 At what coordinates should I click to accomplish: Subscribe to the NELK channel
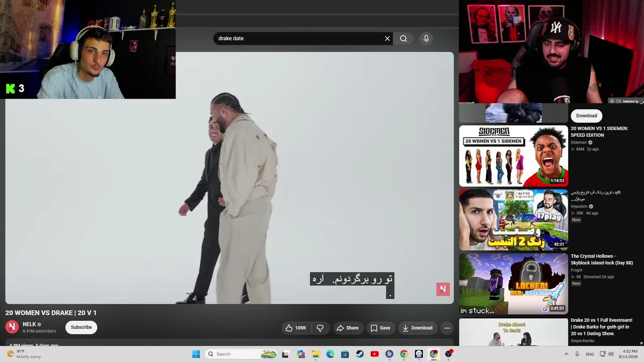point(81,327)
